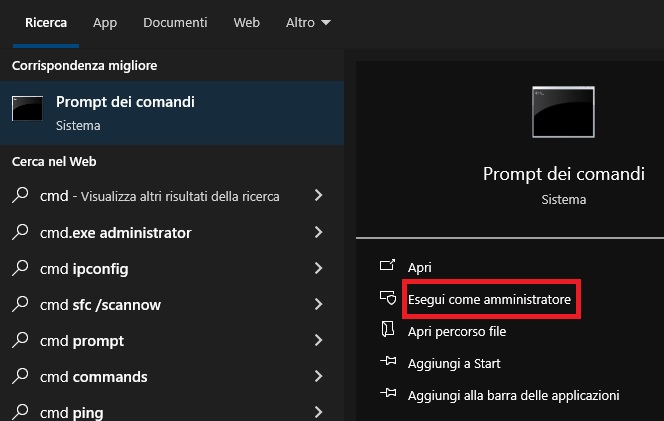Open chevron for cmd Visualizza altri risultati
This screenshot has height=421, width=664.
[318, 195]
